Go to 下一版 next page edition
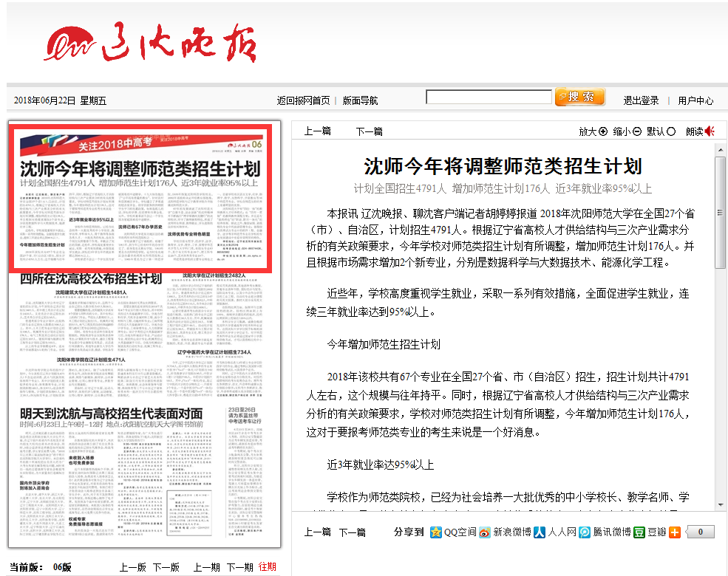728x576 pixels. coord(166,567)
